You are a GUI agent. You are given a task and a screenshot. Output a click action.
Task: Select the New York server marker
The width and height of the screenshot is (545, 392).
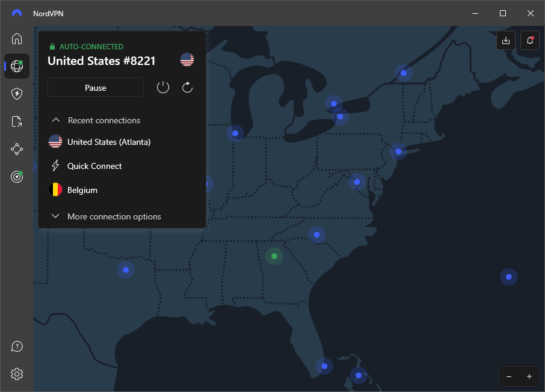(399, 152)
